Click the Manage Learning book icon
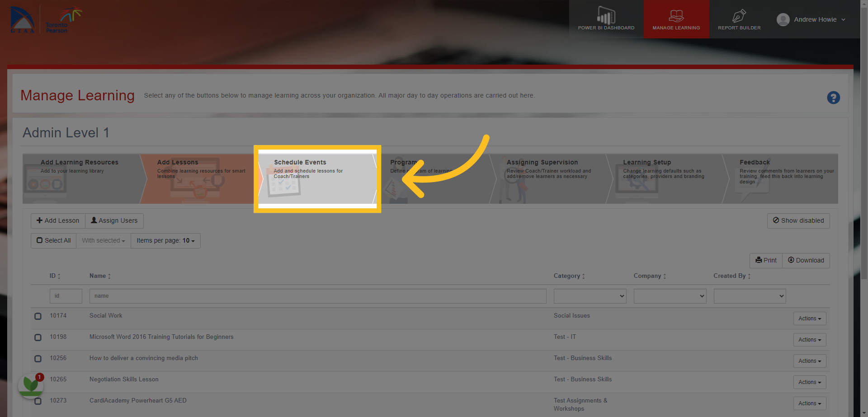 coord(676,16)
